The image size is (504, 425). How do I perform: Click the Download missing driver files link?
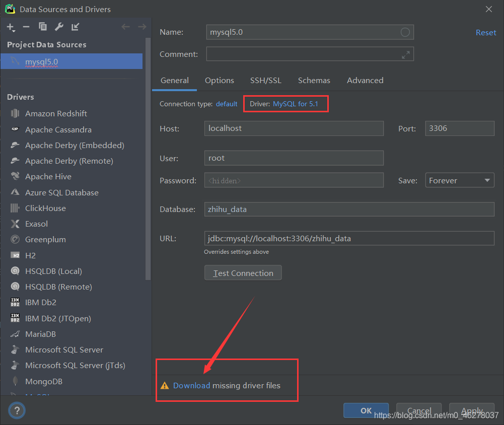[x=191, y=385]
